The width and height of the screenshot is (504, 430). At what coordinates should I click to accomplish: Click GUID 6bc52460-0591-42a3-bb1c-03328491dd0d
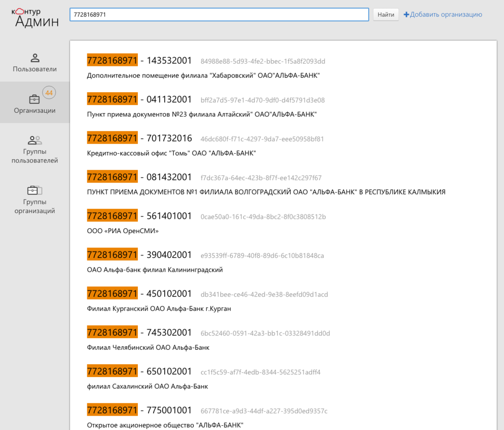pos(265,333)
